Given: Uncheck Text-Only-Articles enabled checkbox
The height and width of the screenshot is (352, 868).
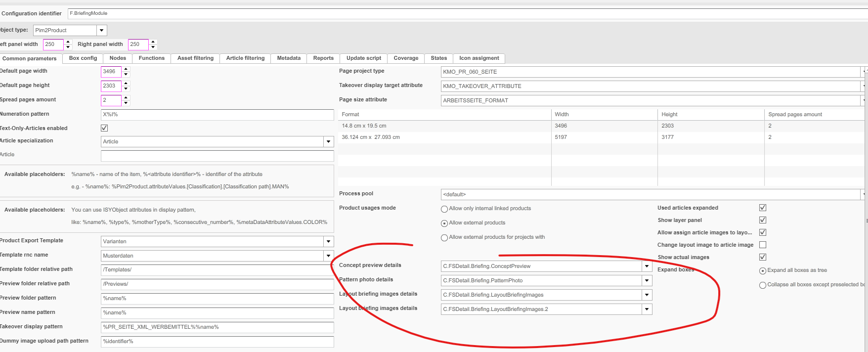Looking at the screenshot, I should [104, 128].
